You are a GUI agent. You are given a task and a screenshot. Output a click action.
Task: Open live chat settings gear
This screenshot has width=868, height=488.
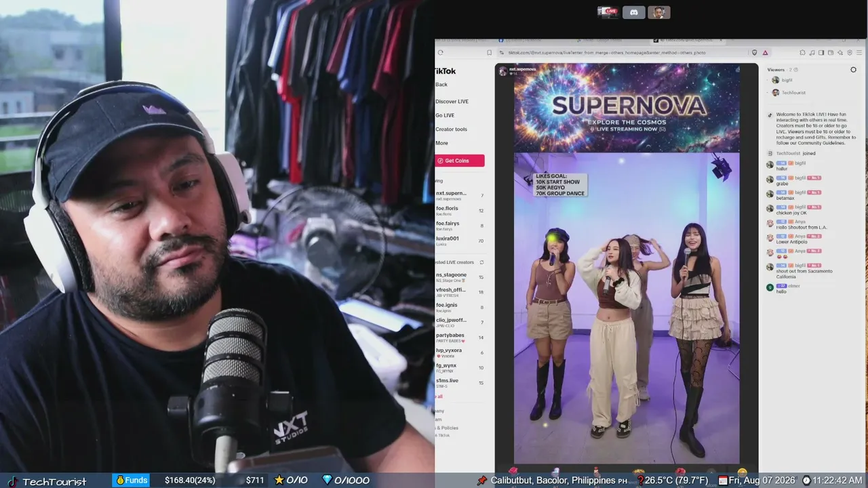pos(853,69)
